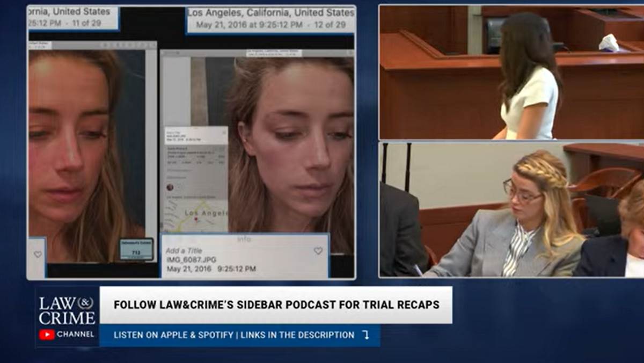Click the red location pin on the map
Screen dimensions: 644x363
[x=196, y=219]
